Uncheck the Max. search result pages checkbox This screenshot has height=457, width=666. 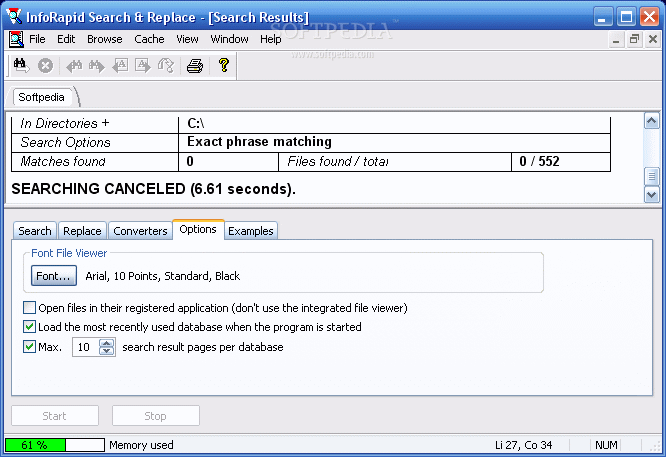(29, 347)
